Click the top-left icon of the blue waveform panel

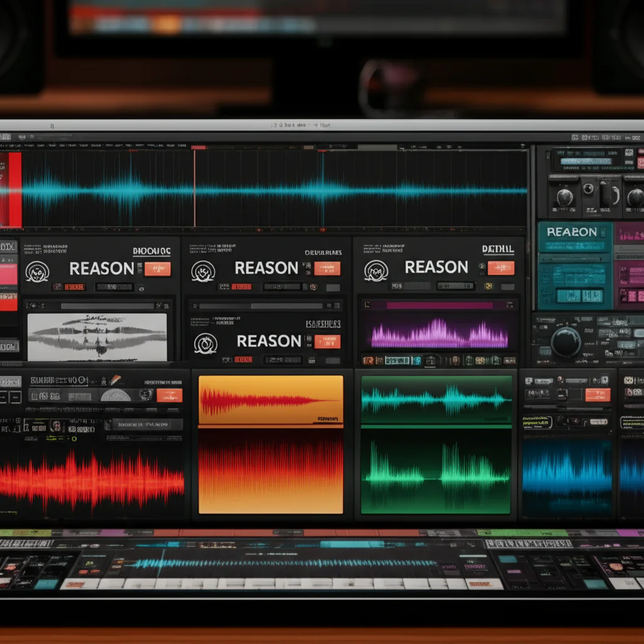point(529,381)
